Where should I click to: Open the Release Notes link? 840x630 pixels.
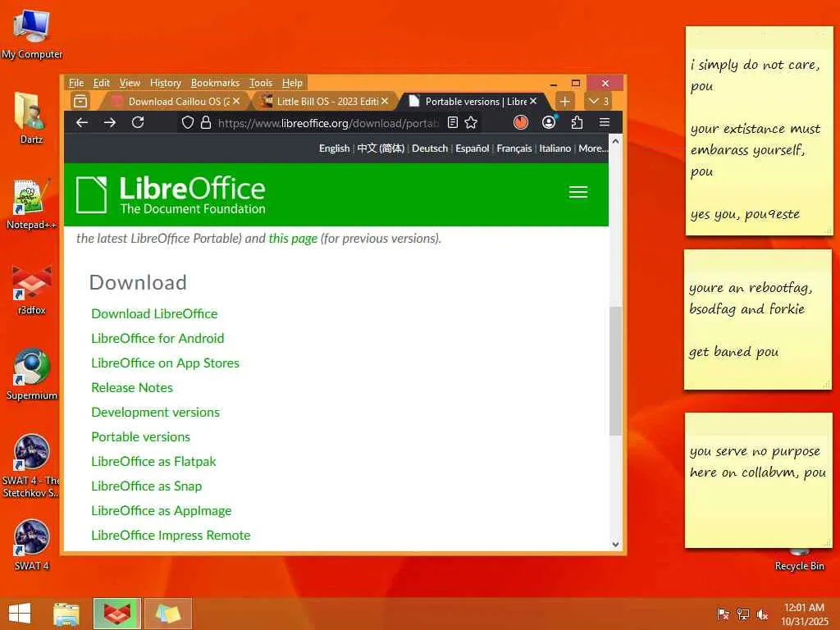click(132, 388)
